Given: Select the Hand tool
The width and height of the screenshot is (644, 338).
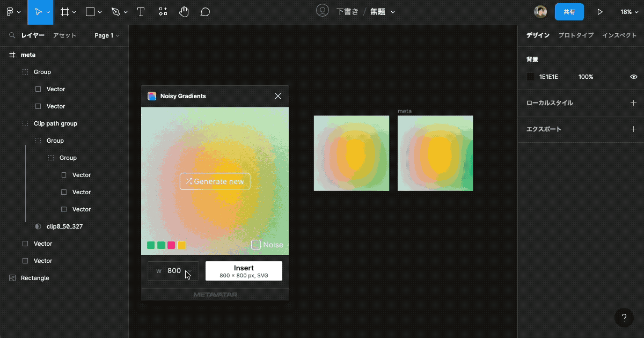Looking at the screenshot, I should (184, 11).
